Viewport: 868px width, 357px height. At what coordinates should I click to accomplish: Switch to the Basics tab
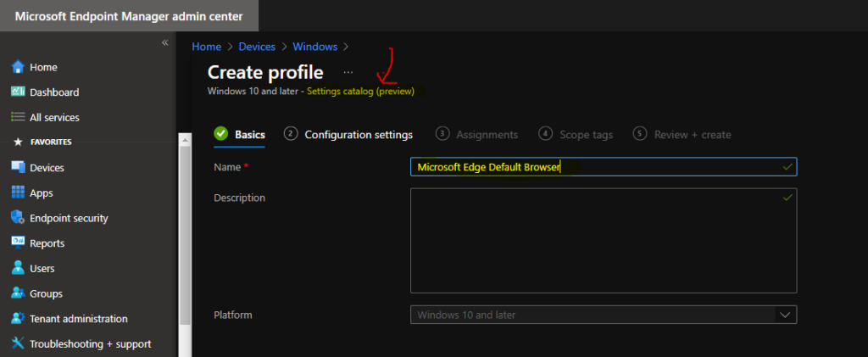click(x=240, y=135)
